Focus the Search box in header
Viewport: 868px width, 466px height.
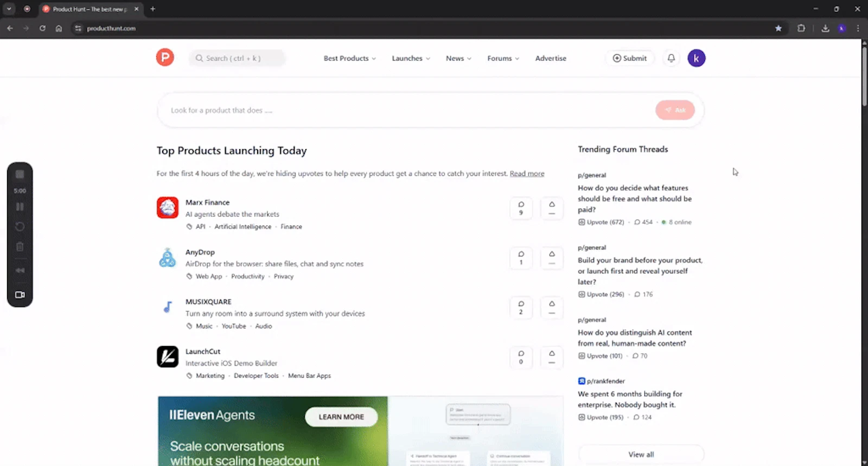click(237, 58)
